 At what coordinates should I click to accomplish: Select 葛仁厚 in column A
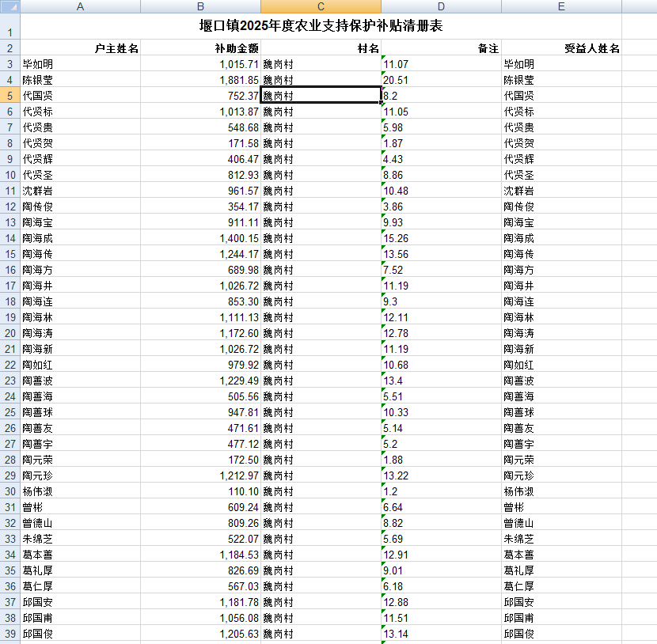pos(80,586)
